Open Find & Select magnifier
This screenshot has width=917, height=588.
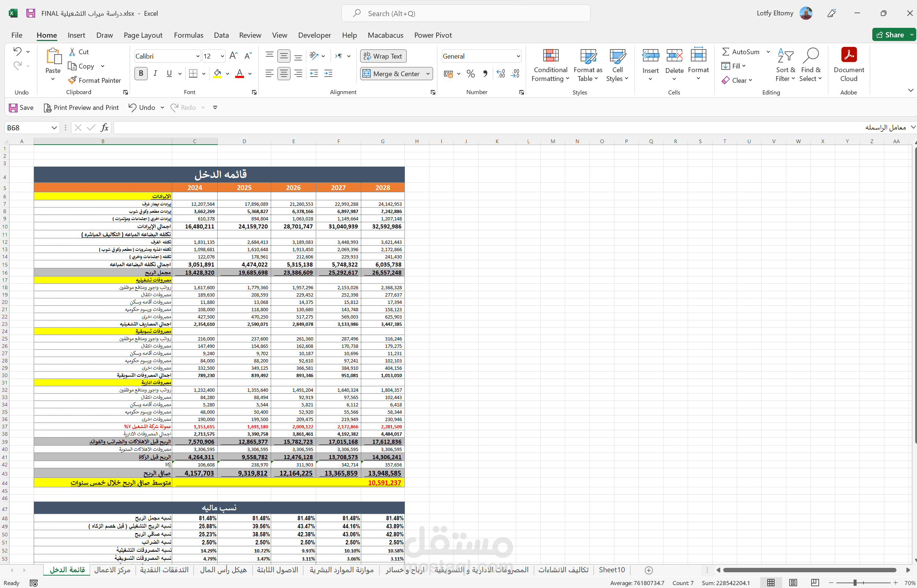point(810,65)
